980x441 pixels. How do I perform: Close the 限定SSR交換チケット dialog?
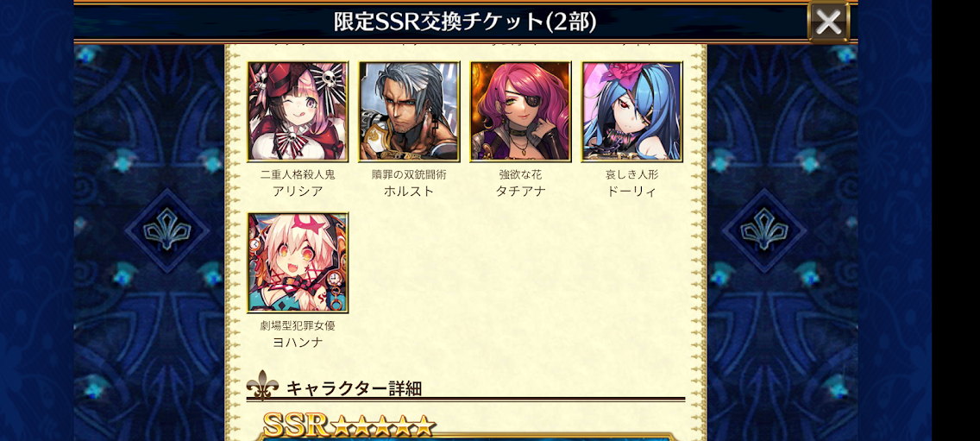pos(828,22)
